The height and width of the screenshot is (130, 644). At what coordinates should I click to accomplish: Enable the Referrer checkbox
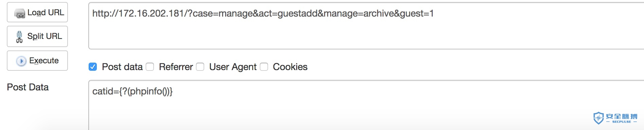click(x=150, y=67)
